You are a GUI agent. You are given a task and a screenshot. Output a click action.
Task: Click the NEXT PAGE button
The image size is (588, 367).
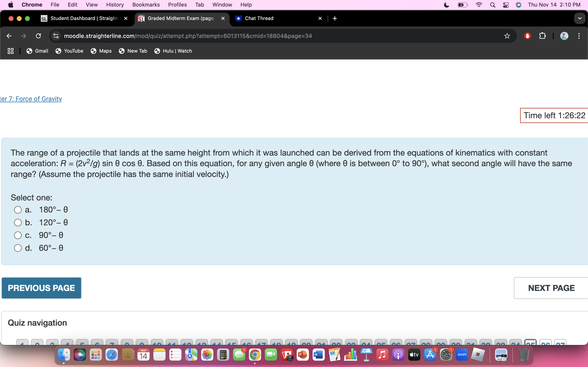click(551, 288)
